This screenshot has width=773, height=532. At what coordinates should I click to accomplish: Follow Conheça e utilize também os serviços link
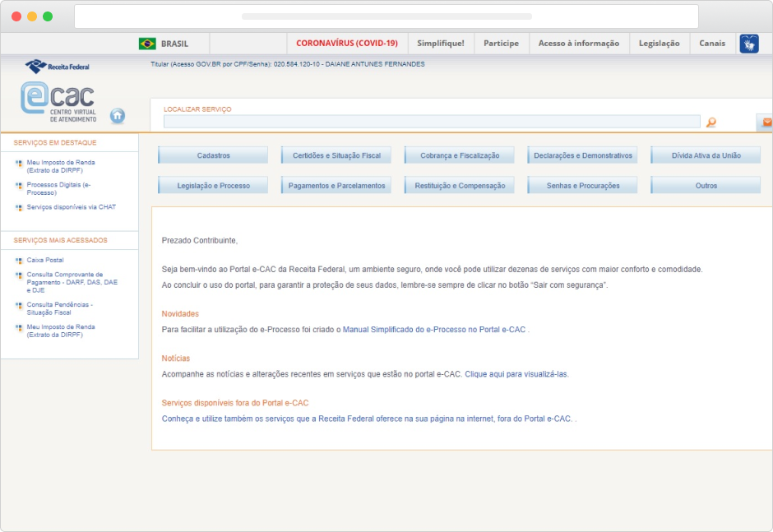pos(366,419)
